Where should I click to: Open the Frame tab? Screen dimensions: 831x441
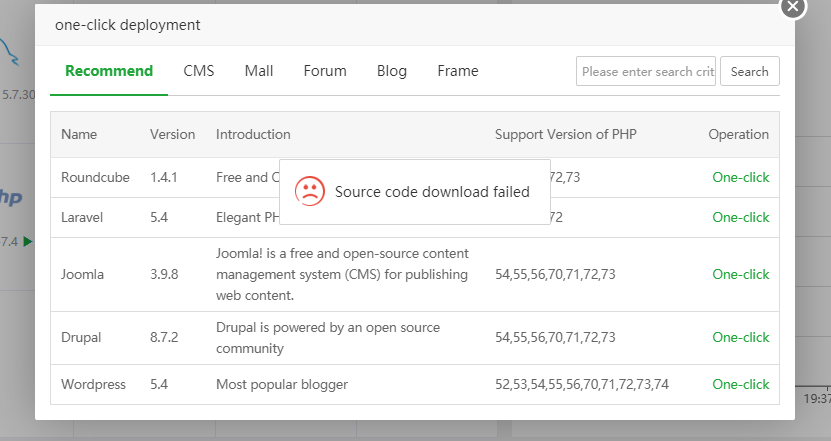[x=458, y=71]
